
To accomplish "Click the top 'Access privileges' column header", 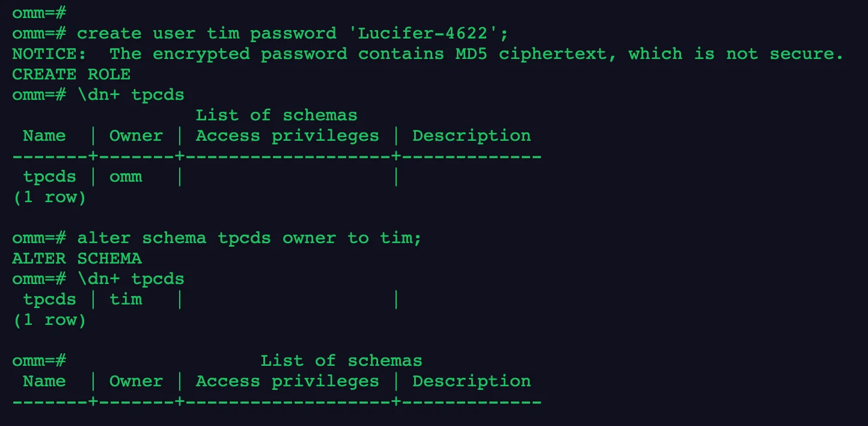I will pyautogui.click(x=287, y=135).
